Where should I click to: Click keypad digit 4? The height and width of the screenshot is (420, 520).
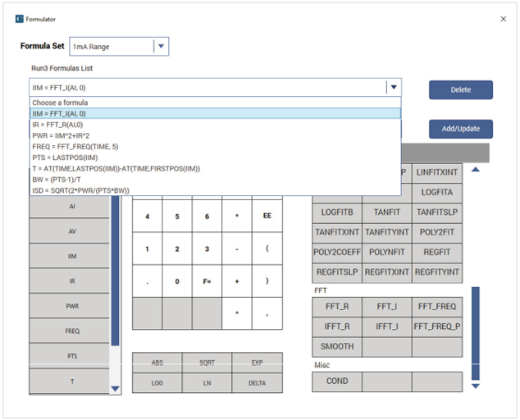point(148,216)
